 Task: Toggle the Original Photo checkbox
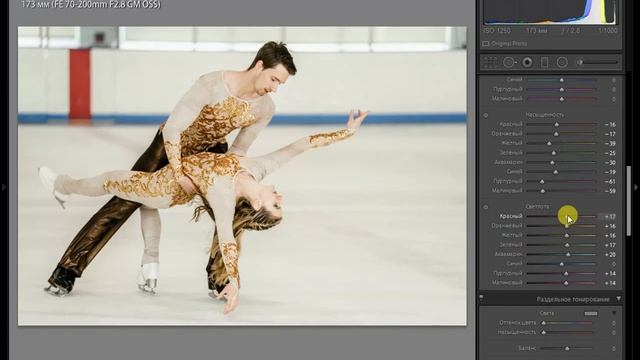click(486, 44)
